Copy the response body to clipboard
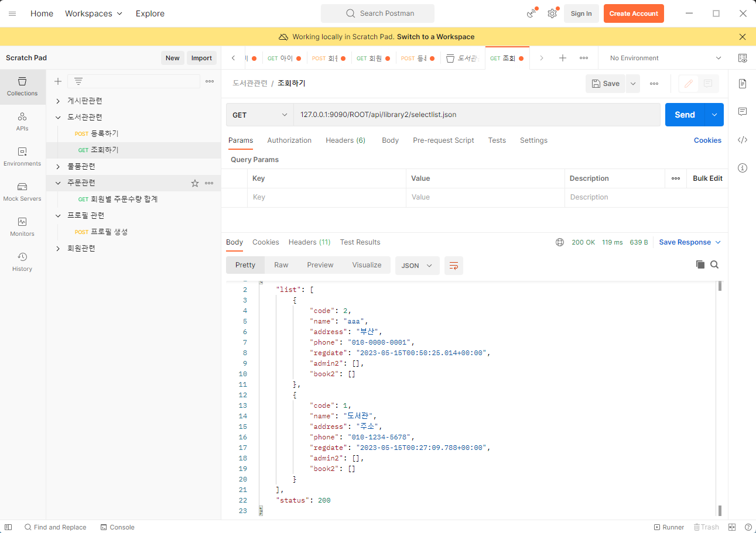The width and height of the screenshot is (756, 533). (x=700, y=265)
